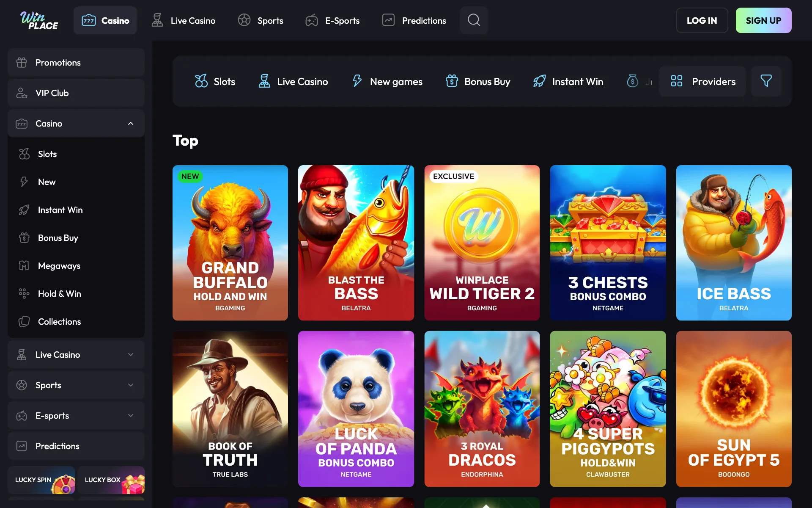Select the New games category tab
Viewport: 812px width, 508px height.
(x=387, y=81)
